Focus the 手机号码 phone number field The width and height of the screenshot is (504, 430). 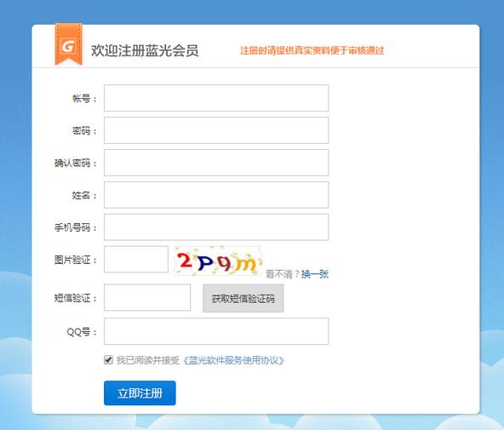tap(216, 226)
